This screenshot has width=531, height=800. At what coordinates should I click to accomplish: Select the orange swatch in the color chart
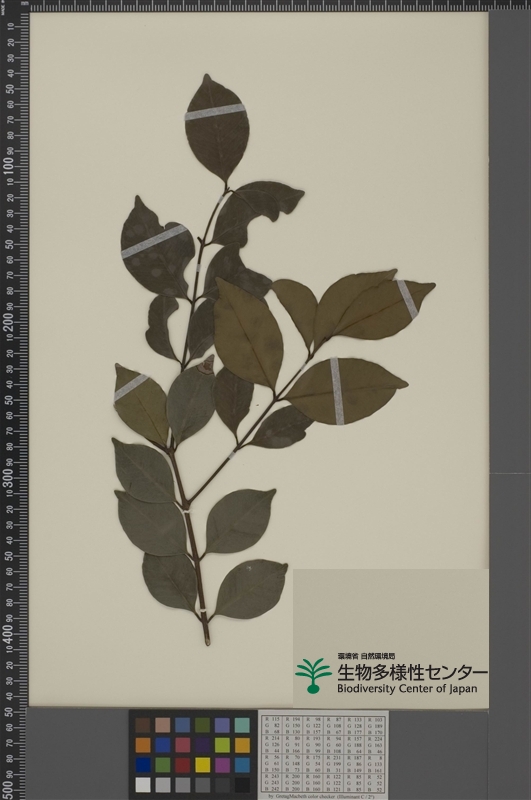pos(143,745)
